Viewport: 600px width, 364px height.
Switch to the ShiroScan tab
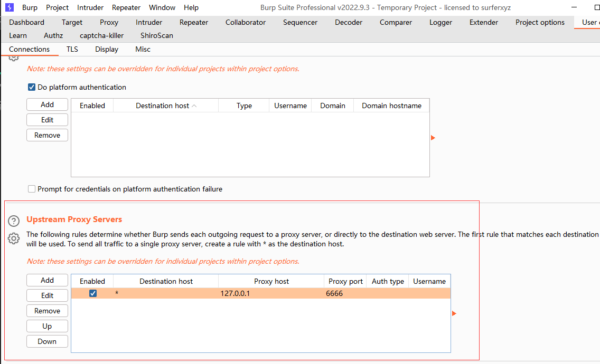(156, 35)
